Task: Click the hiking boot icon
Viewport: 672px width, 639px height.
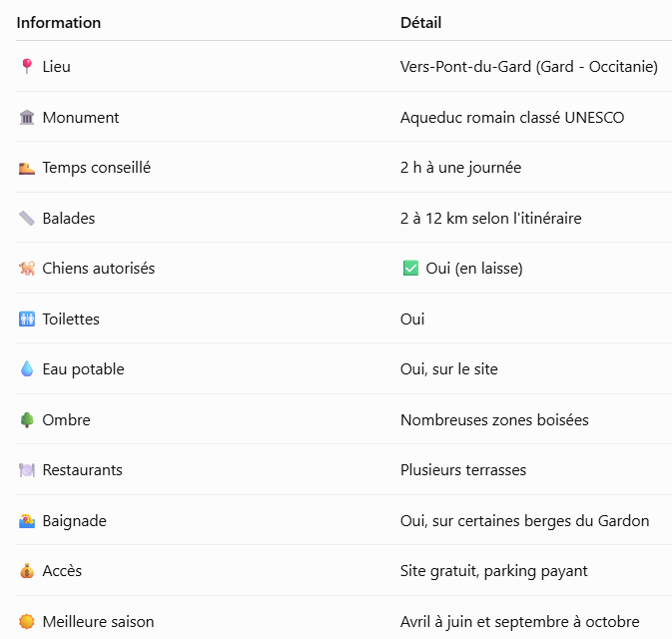Action: (27, 168)
